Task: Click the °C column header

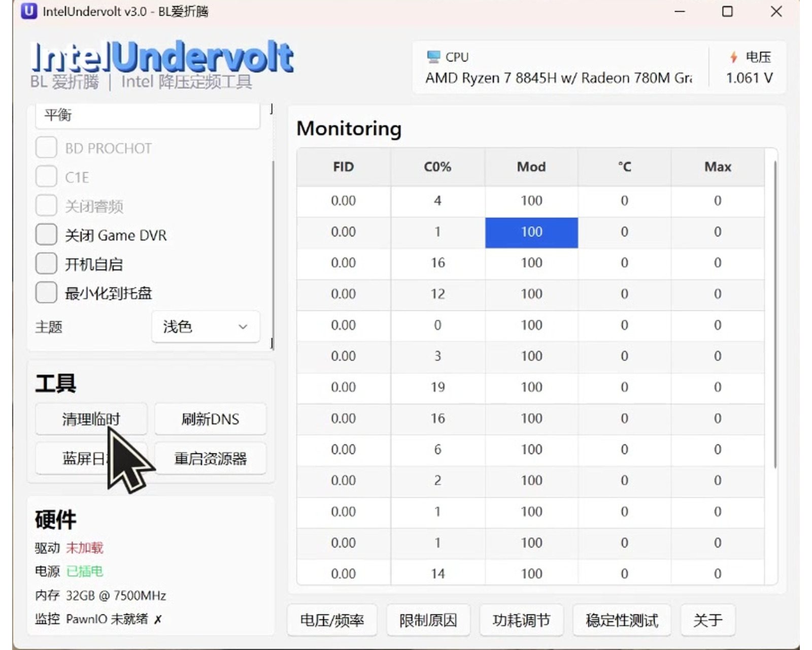Action: click(624, 167)
